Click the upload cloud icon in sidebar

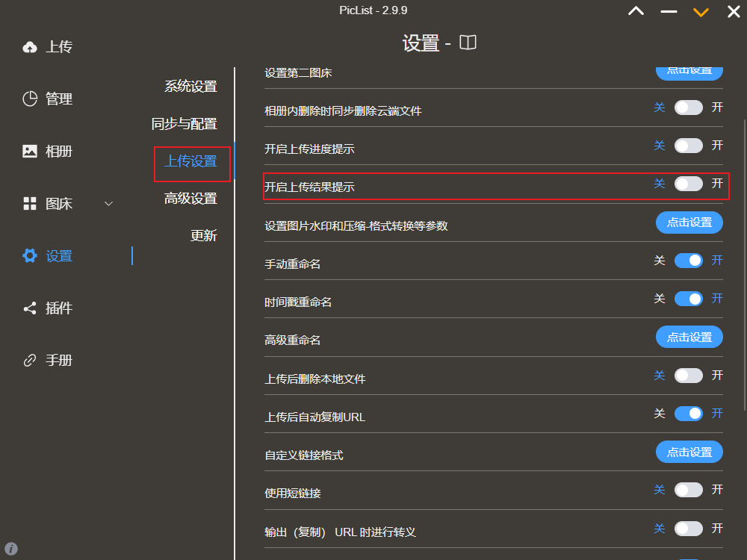[30, 47]
